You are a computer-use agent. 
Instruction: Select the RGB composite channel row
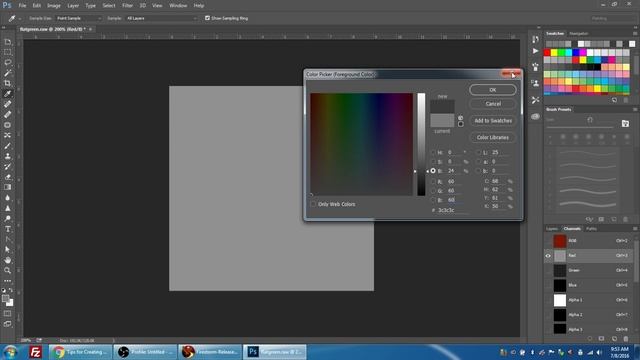[589, 241]
